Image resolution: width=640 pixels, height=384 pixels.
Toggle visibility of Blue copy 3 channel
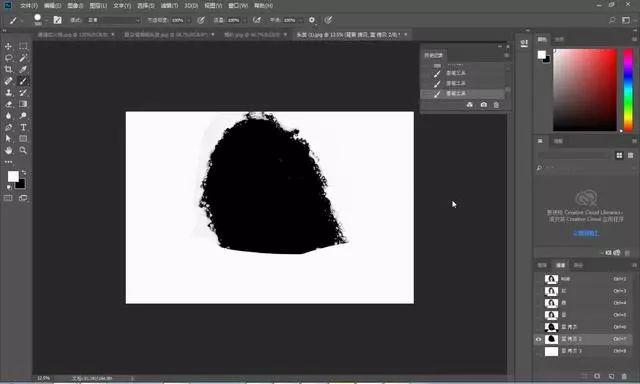coord(538,351)
